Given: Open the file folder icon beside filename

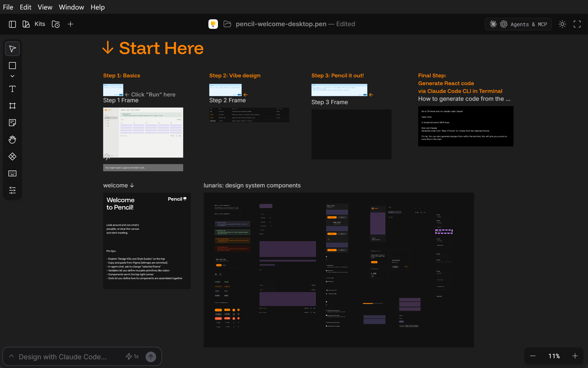Looking at the screenshot, I should pos(227,24).
